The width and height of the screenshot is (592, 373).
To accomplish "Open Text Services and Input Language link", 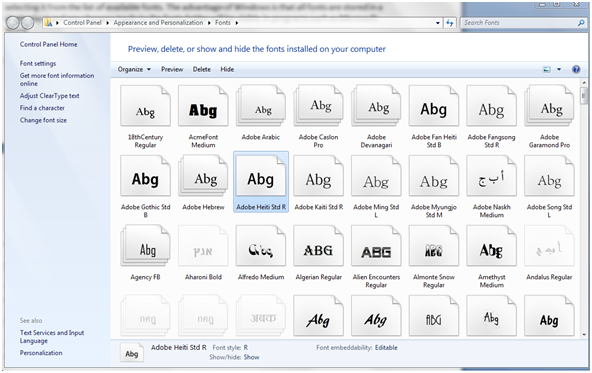I will click(x=52, y=336).
